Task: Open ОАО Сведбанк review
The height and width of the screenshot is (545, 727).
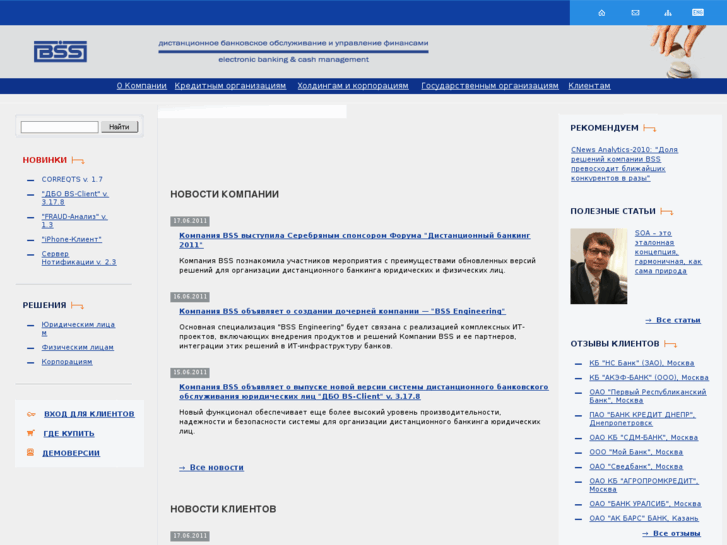Action: 636,467
